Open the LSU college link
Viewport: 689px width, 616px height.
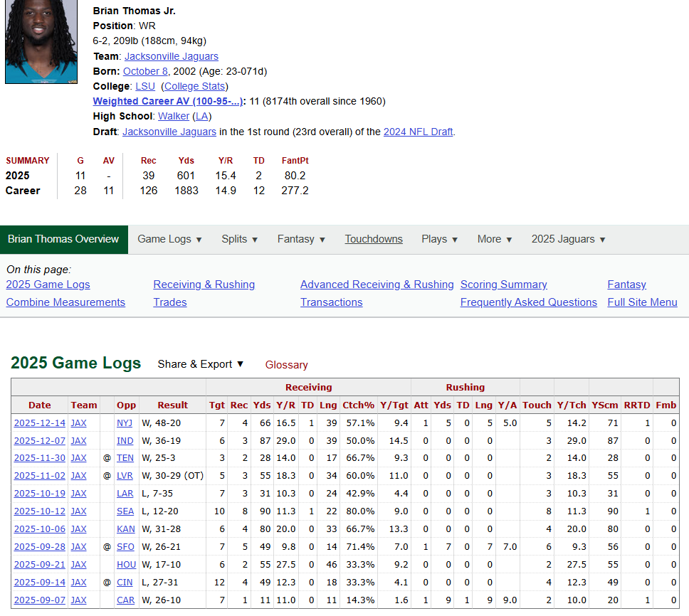pyautogui.click(x=145, y=86)
